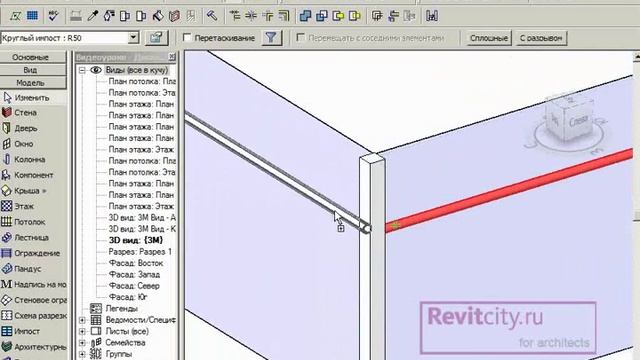This screenshot has height=360, width=640.
Task: Click the yellow Cut Geometry icon
Action: [x=338, y=16]
